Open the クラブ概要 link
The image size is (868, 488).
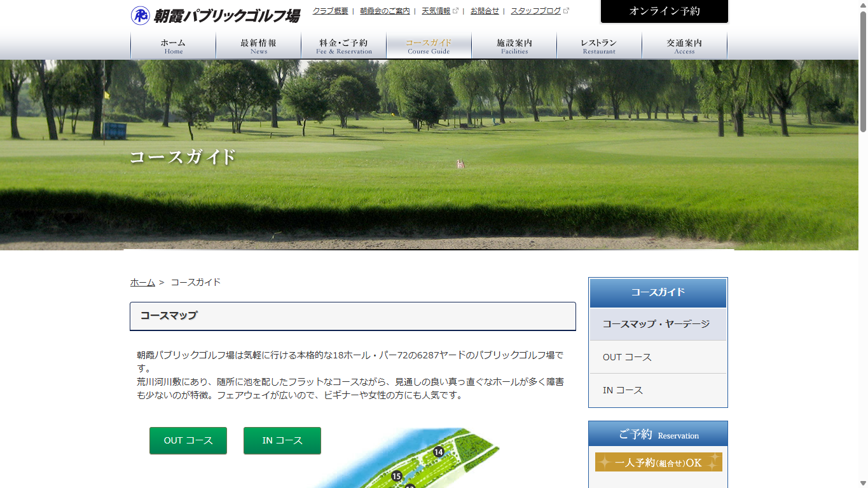330,11
